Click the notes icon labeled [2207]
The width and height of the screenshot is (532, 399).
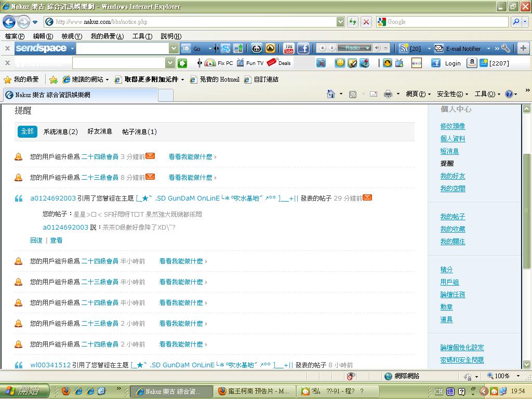click(x=484, y=63)
